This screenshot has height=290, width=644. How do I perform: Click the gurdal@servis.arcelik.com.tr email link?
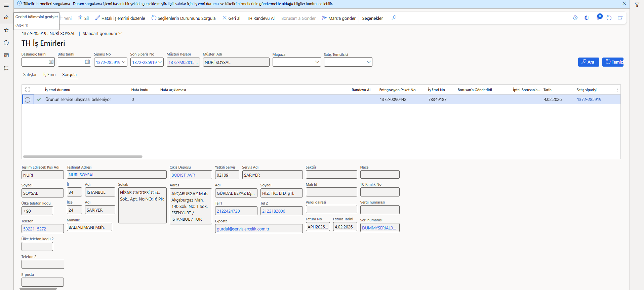coord(243,229)
